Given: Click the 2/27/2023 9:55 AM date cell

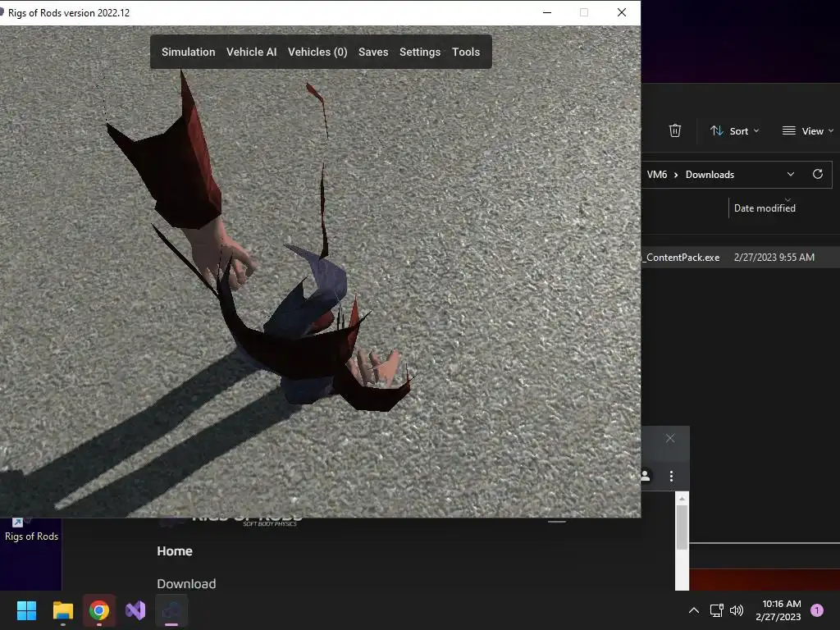Looking at the screenshot, I should 774,257.
